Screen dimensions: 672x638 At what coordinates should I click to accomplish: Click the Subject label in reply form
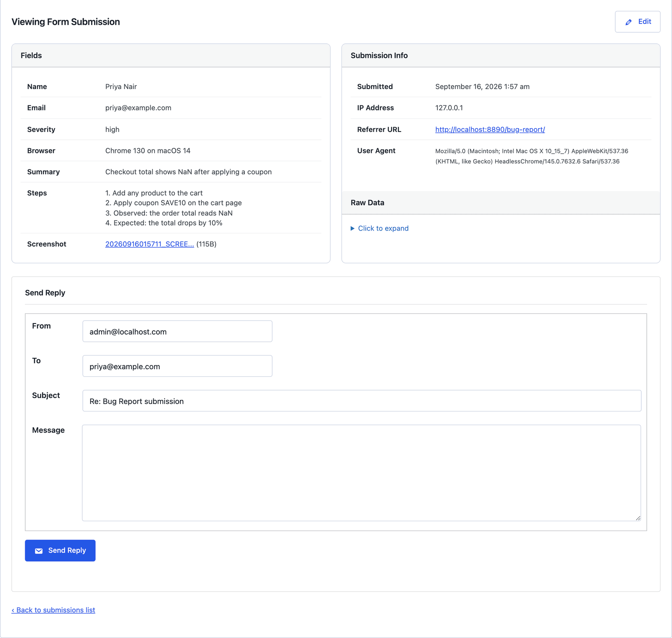[x=46, y=396]
